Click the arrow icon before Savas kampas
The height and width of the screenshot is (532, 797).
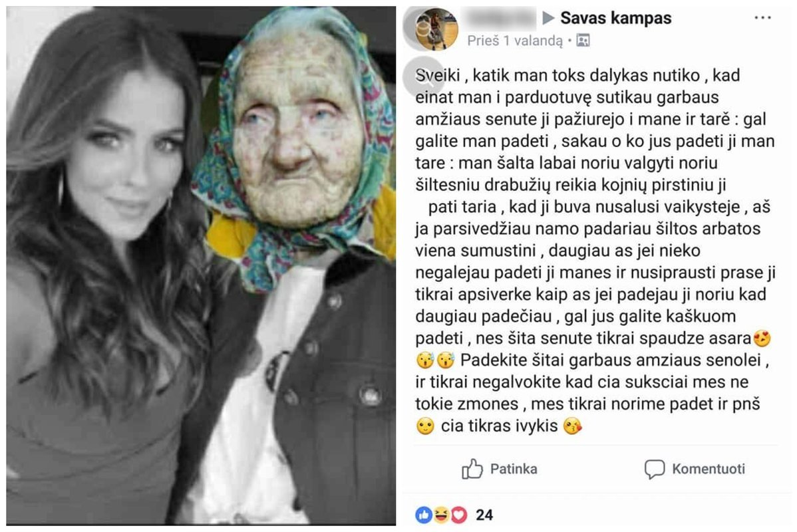click(x=548, y=19)
